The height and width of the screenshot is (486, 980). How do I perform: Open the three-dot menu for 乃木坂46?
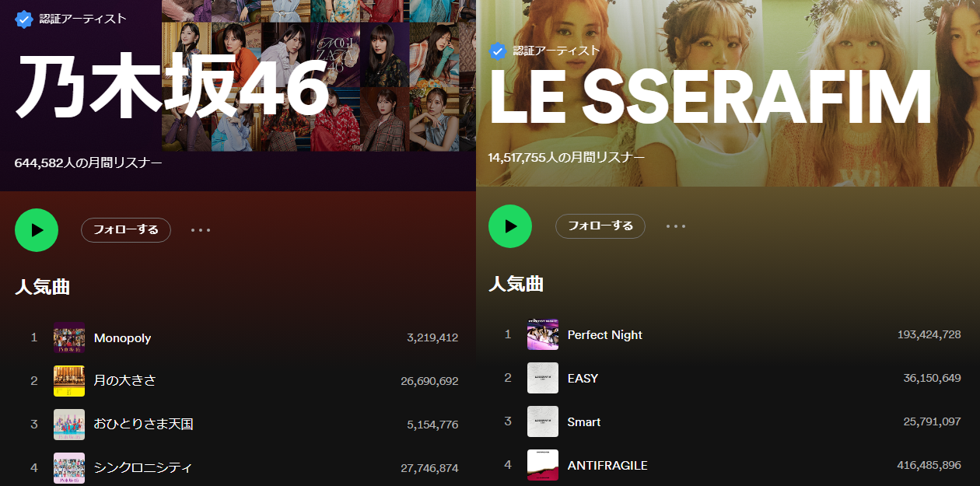click(201, 230)
